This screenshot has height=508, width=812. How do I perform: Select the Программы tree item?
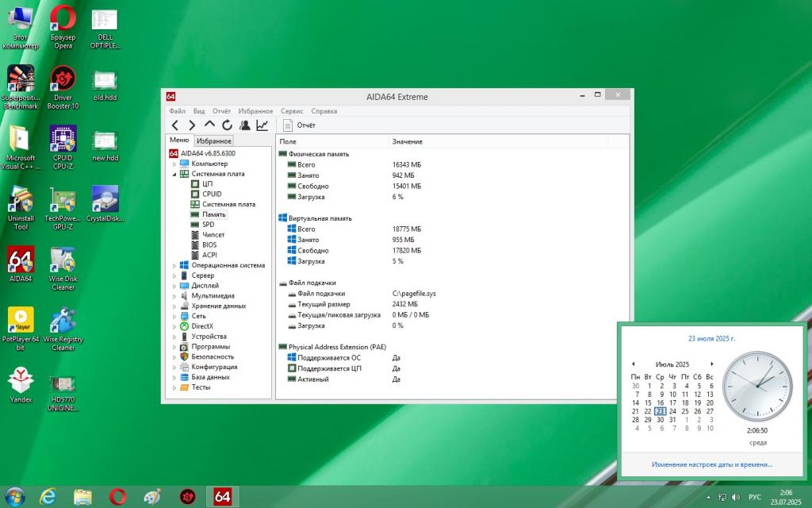pos(210,346)
